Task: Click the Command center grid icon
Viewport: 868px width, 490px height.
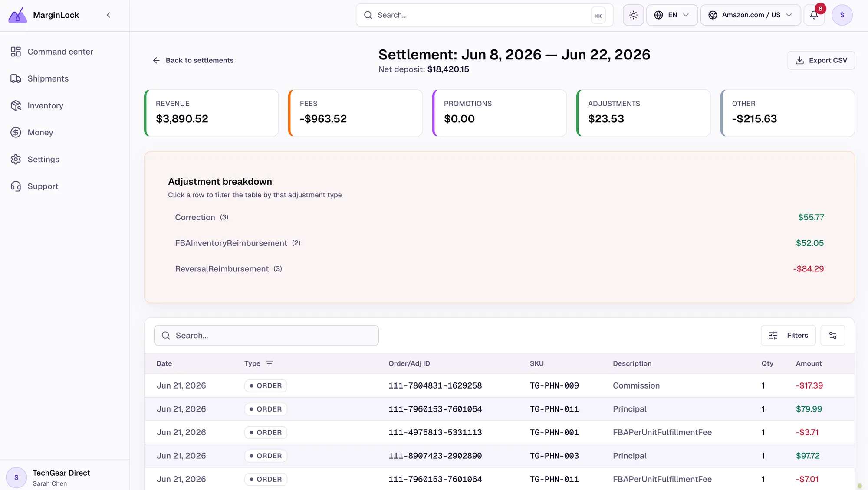Action: pos(16,52)
